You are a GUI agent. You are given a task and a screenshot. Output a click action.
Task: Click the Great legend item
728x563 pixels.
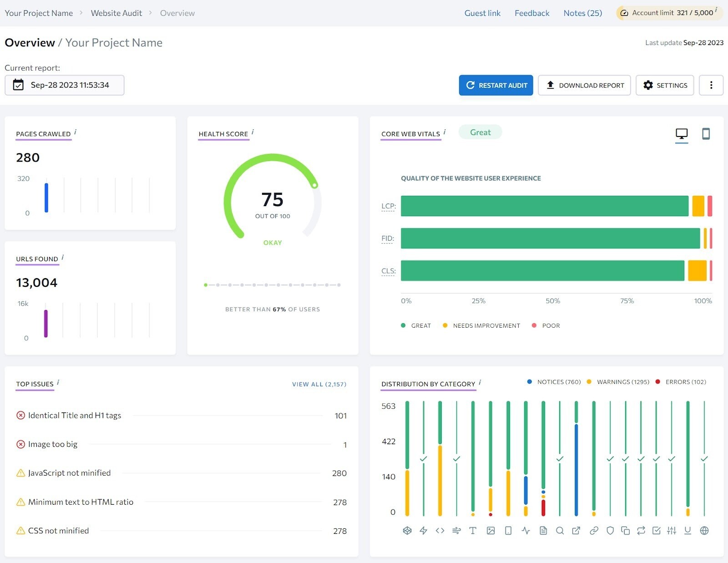pyautogui.click(x=416, y=325)
